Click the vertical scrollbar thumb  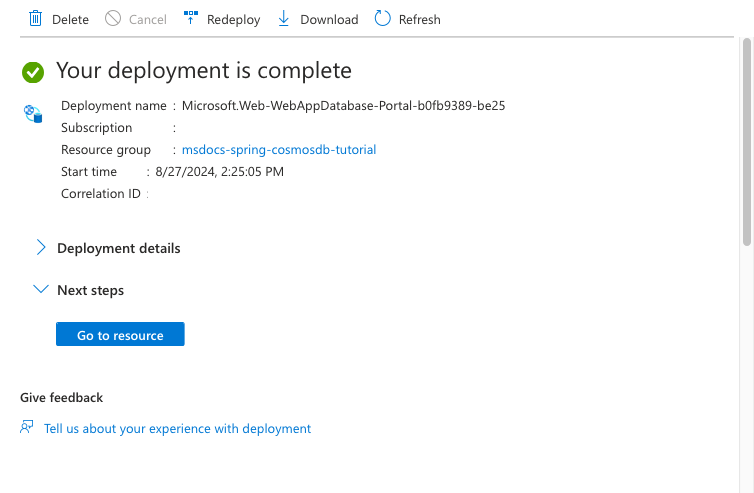tap(747, 142)
